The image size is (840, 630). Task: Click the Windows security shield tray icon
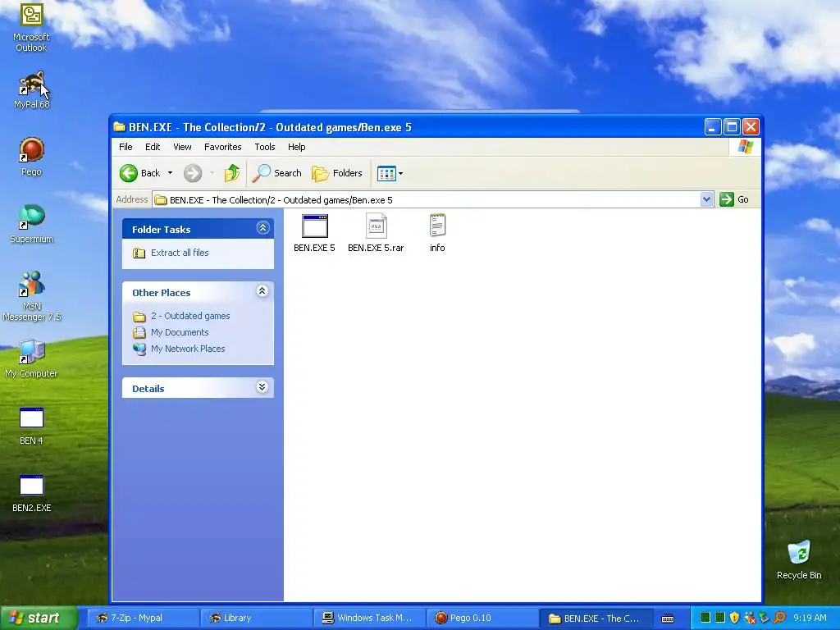(734, 618)
